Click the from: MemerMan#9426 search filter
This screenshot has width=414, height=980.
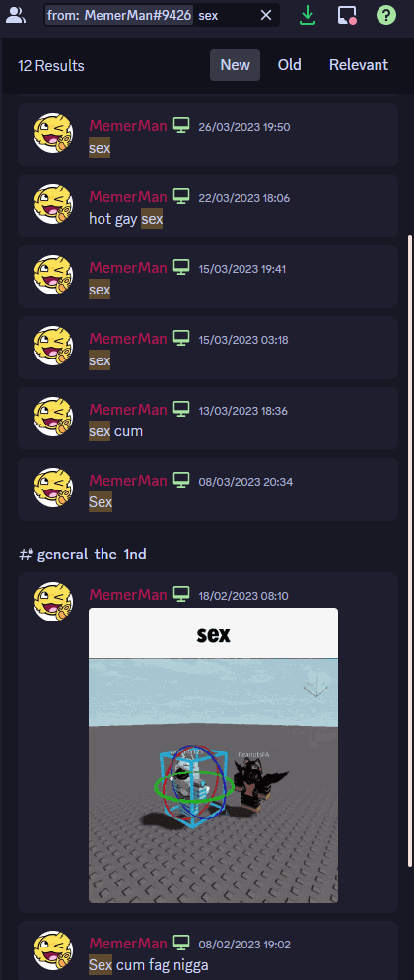119,15
